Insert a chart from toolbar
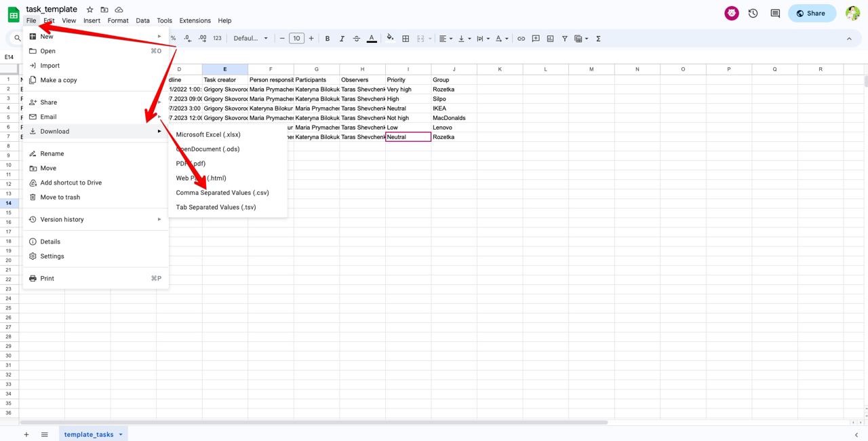This screenshot has height=441, width=868. [550, 39]
